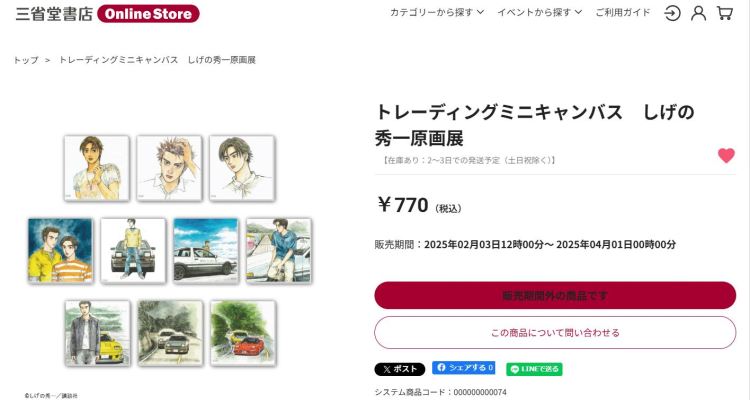Share via the X ポスト button
This screenshot has width=750, height=400.
(x=399, y=369)
